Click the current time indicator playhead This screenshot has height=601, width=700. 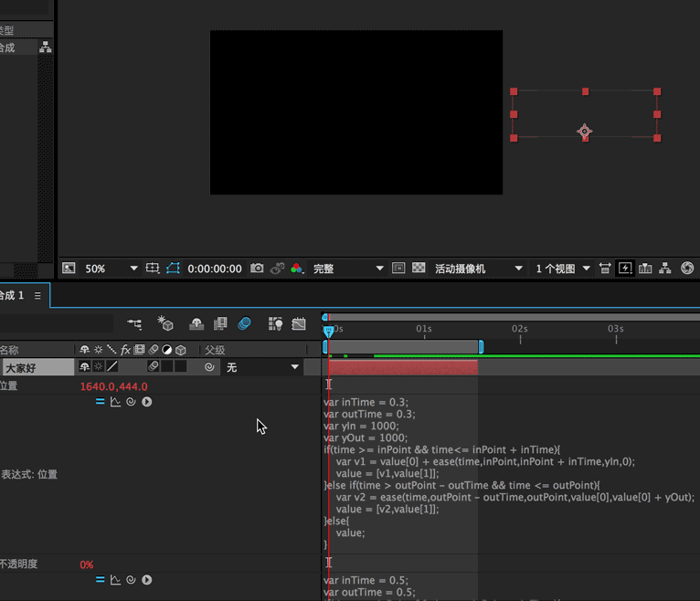(x=329, y=331)
